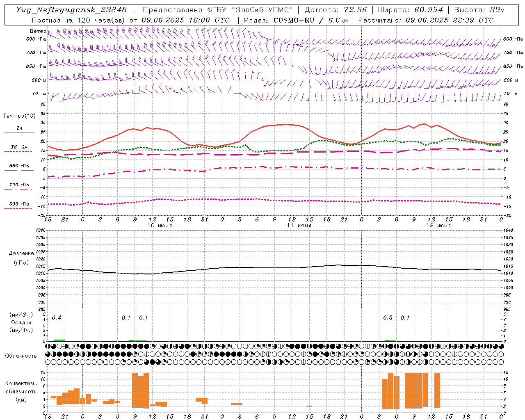Viewport: 525px width, 420px height.
Task: Select the Прогноз на 120 часа(ов) text
Action: click(x=79, y=20)
